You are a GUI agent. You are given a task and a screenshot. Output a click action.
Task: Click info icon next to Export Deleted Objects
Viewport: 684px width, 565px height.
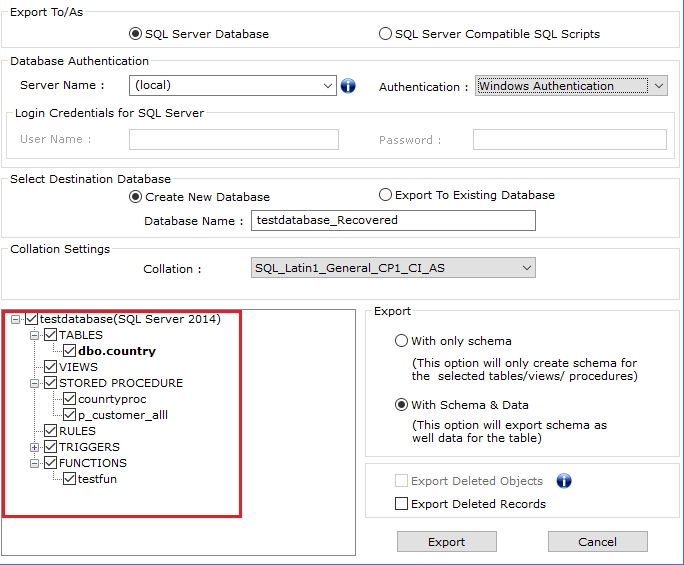pyautogui.click(x=564, y=481)
